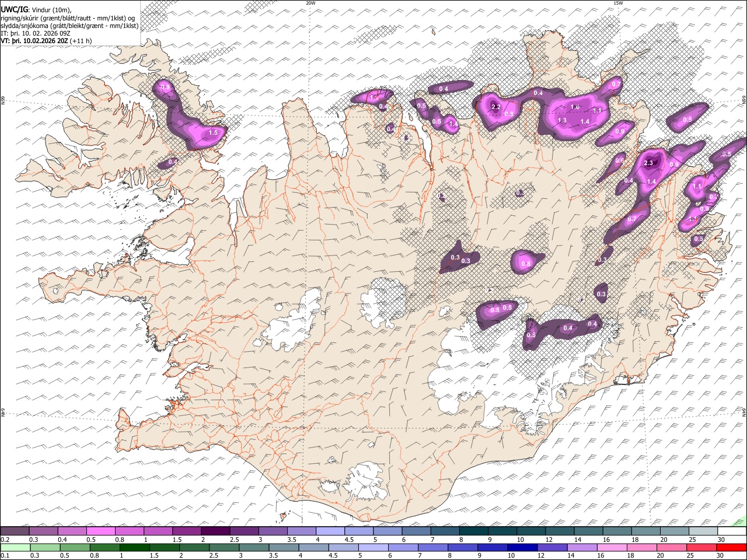Click the '1.5' value on the map
This screenshot has height=560, width=747.
(x=213, y=133)
